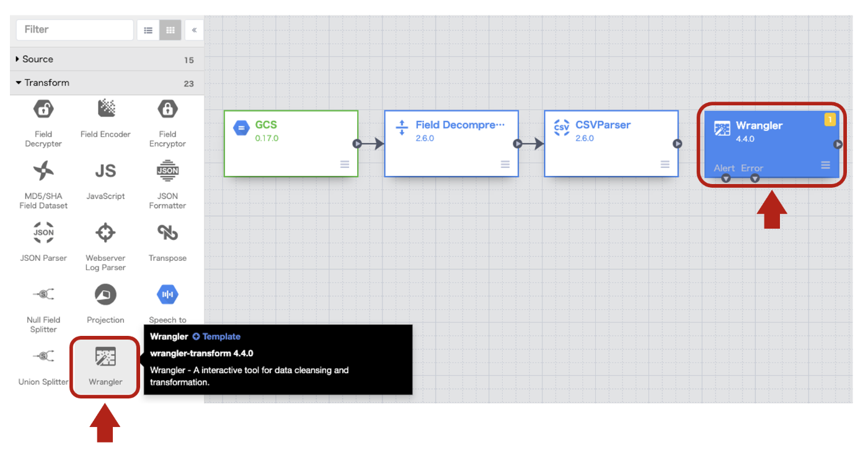Add the Webserver Log Parser plugin
Screen dimensions: 868x453
[x=105, y=247]
